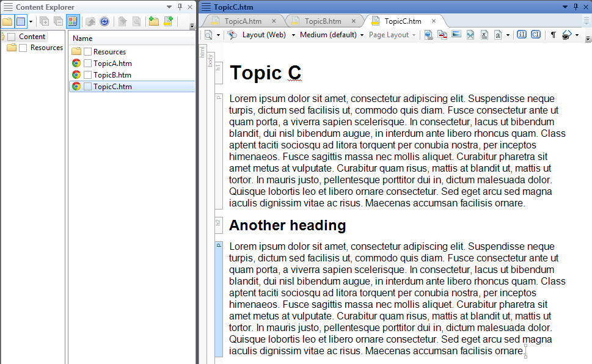Screen dimensions: 592x364
Task: Tick the TopicC.htm checkbox
Action: tap(87, 87)
